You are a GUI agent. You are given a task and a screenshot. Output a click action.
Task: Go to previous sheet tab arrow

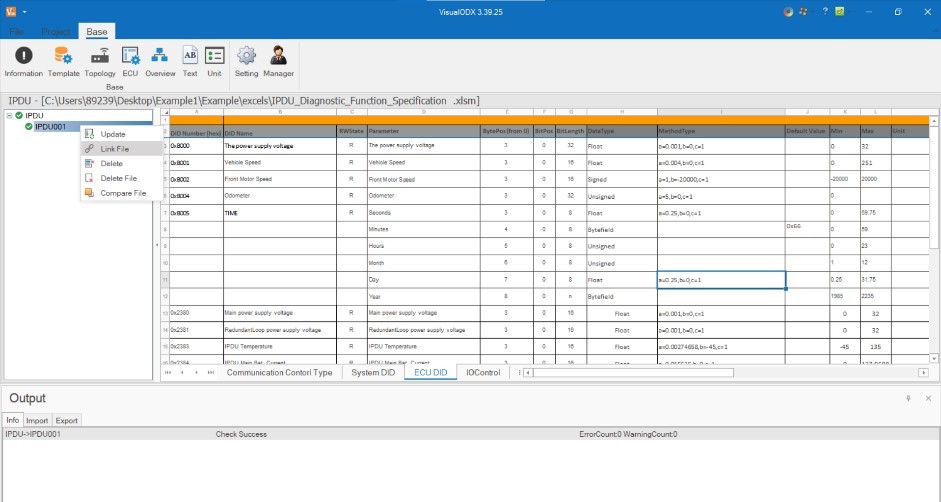point(182,372)
